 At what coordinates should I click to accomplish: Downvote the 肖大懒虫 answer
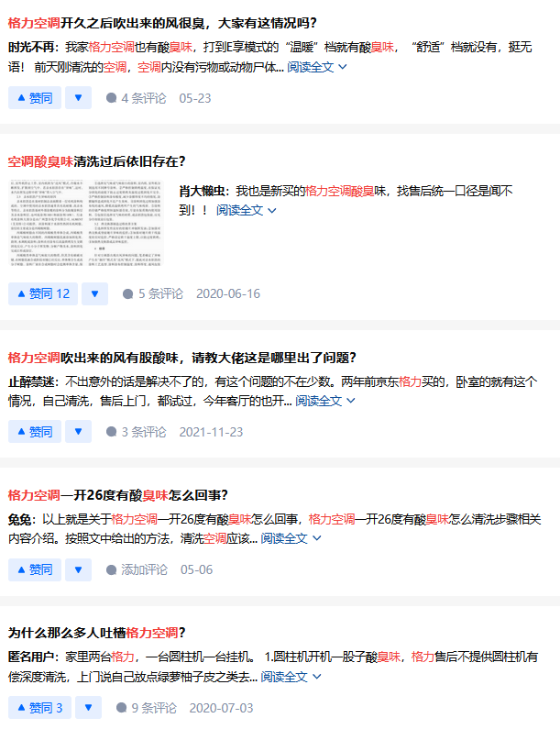pyautogui.click(x=94, y=293)
